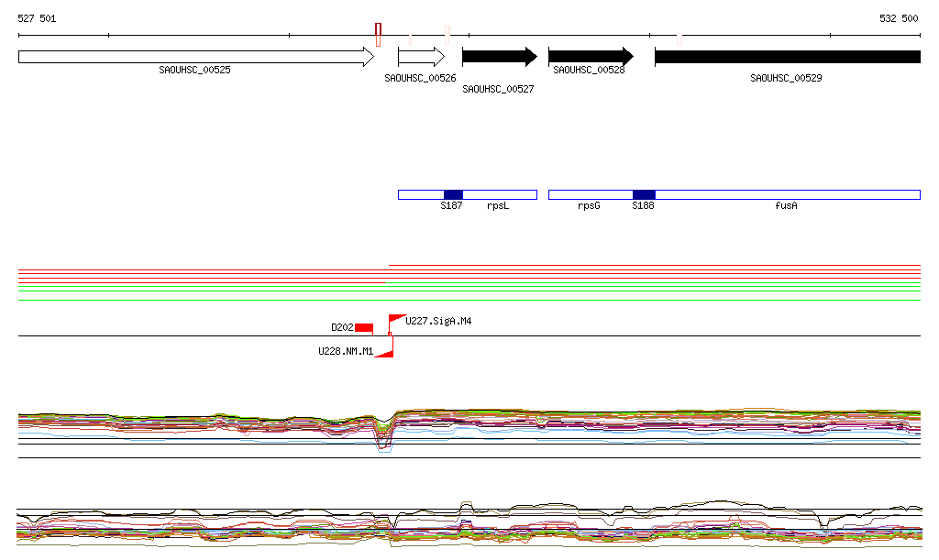
Task: Click the D202 label text
Action: tap(343, 328)
